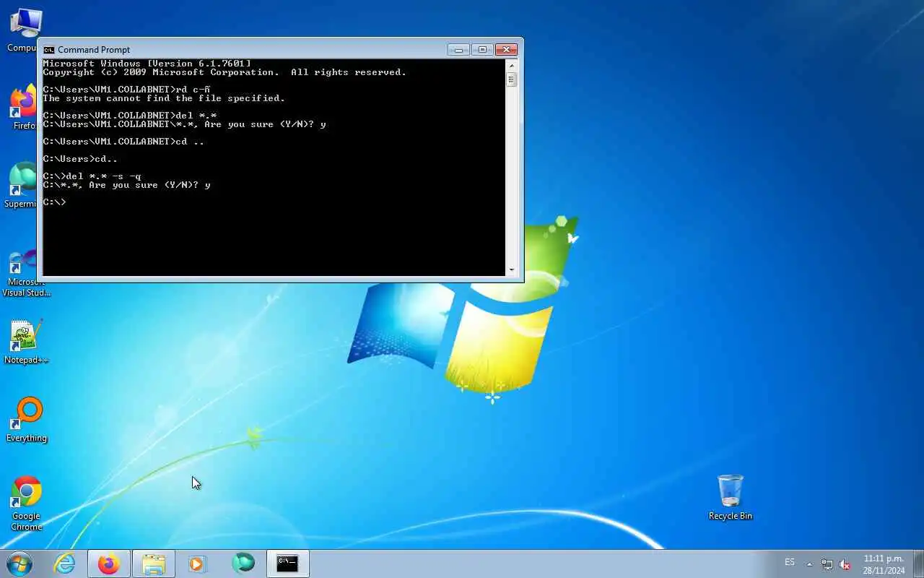The image size is (924, 578).
Task: Open the muted volume tray icon
Action: [844, 564]
